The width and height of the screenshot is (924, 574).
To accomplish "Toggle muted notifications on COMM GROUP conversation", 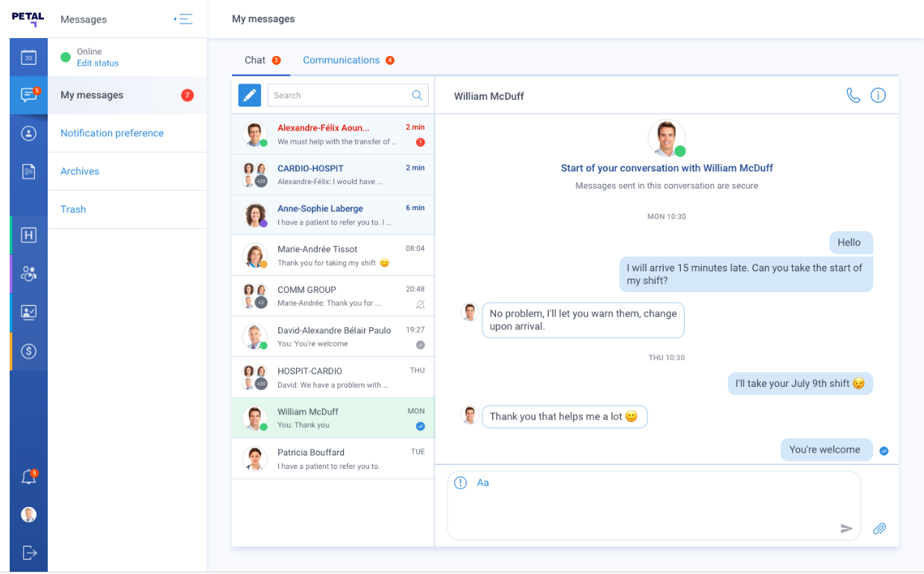I will tap(420, 305).
